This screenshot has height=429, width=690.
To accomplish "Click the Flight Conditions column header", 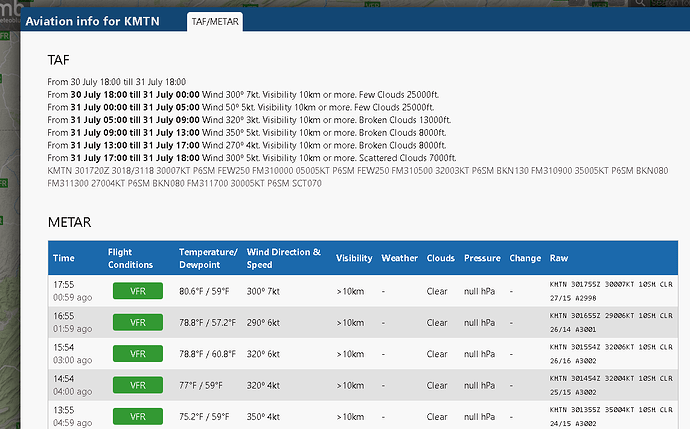I will point(130,258).
